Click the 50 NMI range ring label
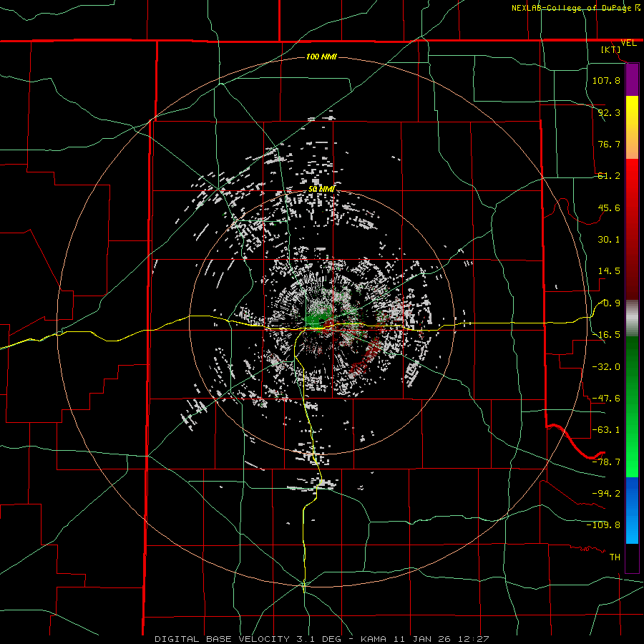Image resolution: width=644 pixels, height=644 pixels. coord(321,189)
